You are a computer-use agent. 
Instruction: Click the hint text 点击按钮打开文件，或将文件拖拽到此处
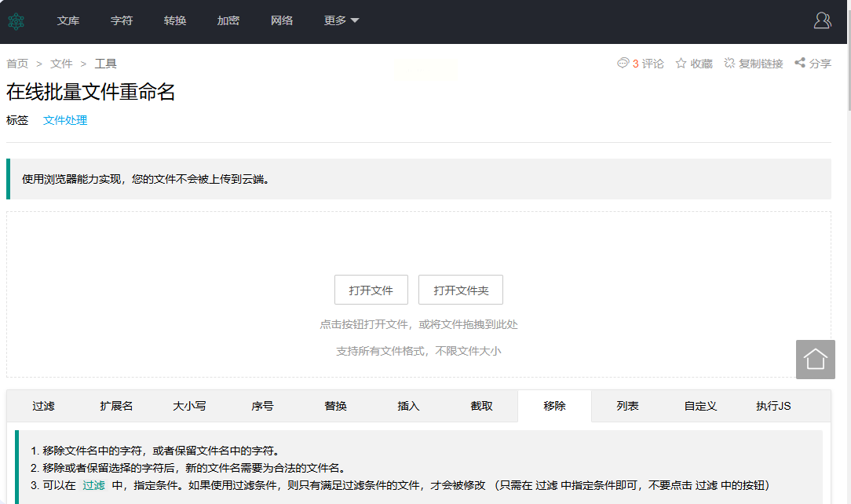[418, 324]
